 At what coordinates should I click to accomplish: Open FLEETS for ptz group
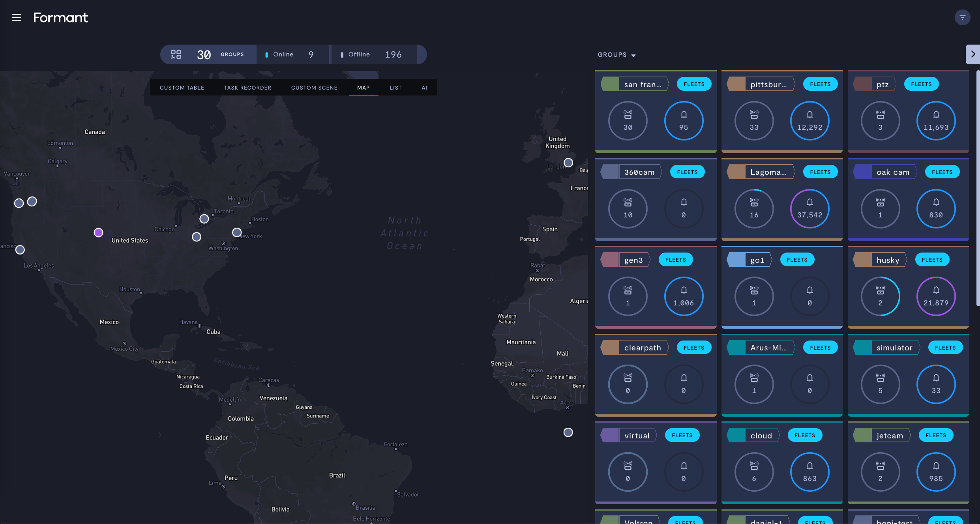click(x=921, y=84)
